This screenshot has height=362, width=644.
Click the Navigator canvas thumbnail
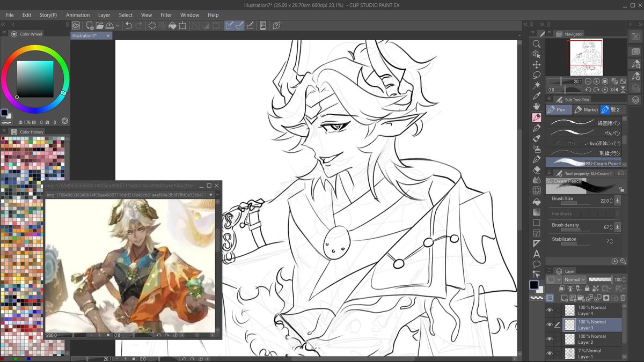586,57
